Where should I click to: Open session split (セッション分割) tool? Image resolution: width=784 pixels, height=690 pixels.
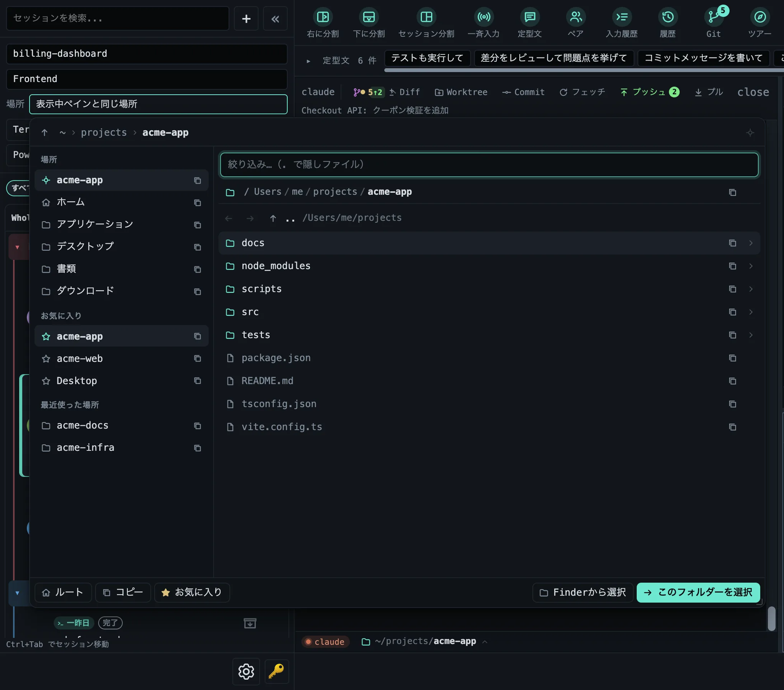point(426,17)
